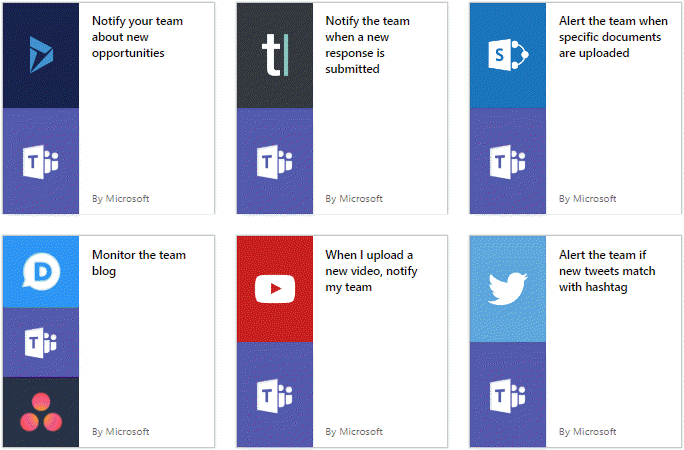Click the Asana icon in team blog card
Screen dimensions: 684x450
[x=41, y=411]
